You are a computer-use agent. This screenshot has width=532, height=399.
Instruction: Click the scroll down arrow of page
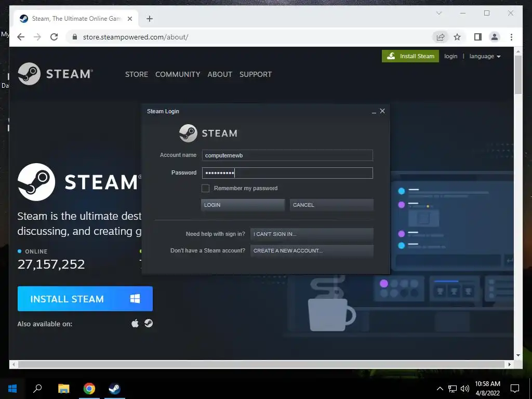pyautogui.click(x=518, y=355)
